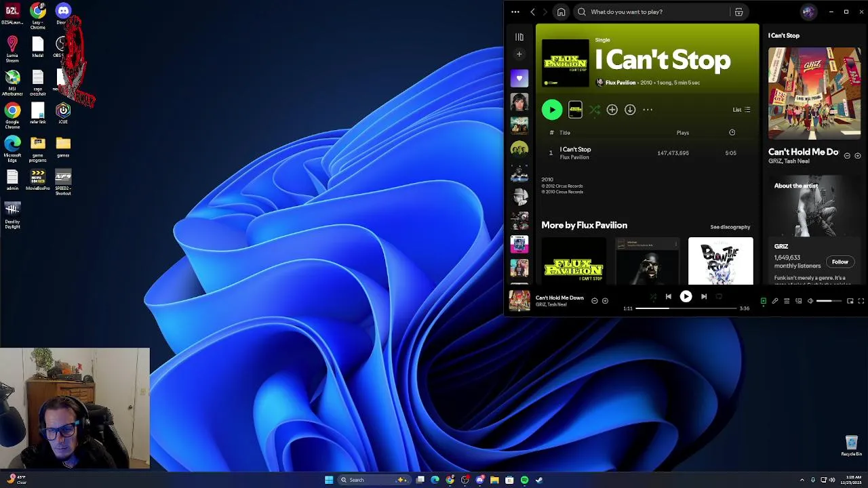Open the Liked Songs purple heart tile
Viewport: 868px width, 488px height.
click(x=519, y=78)
